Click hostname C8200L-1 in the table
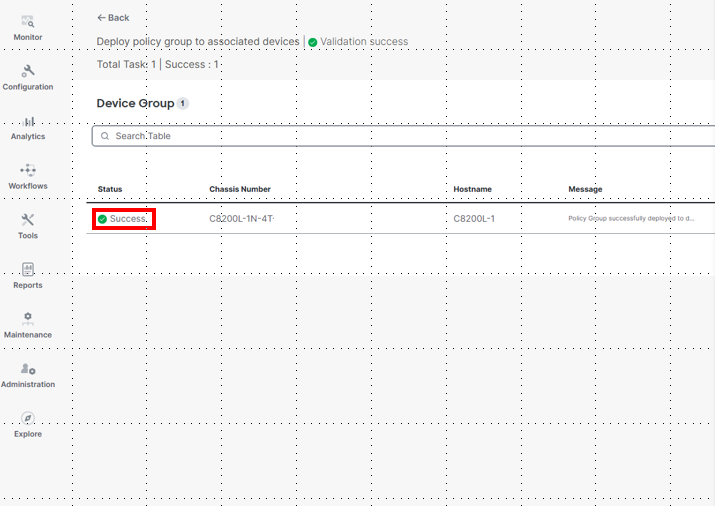 tap(474, 218)
